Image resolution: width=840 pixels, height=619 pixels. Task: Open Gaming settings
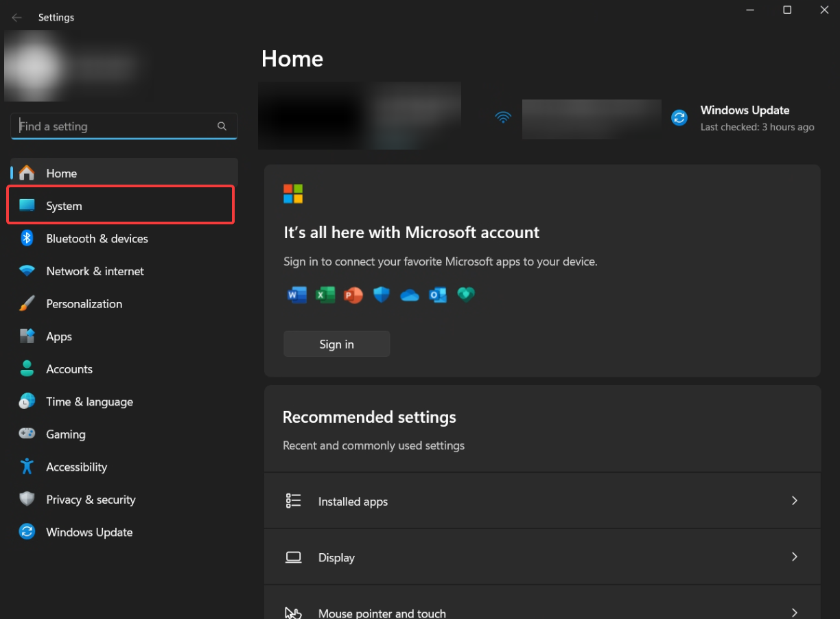pyautogui.click(x=124, y=434)
